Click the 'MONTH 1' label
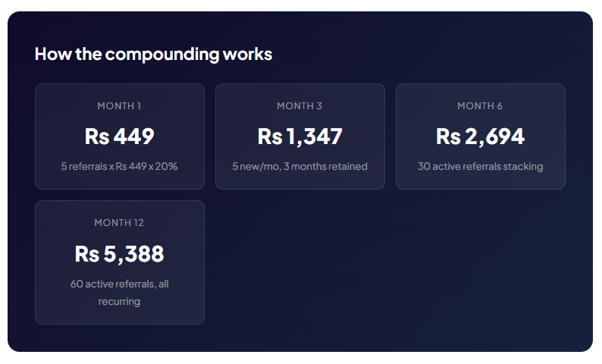This screenshot has height=364, width=602. (x=119, y=106)
